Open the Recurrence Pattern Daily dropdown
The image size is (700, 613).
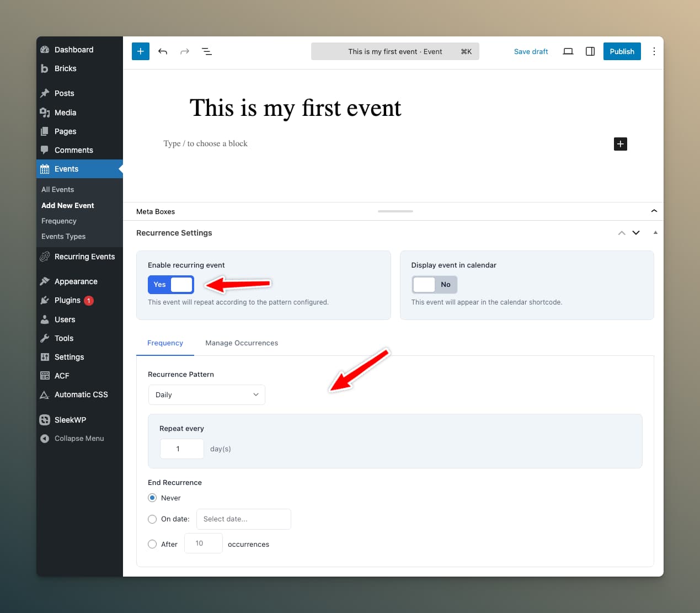pyautogui.click(x=206, y=395)
